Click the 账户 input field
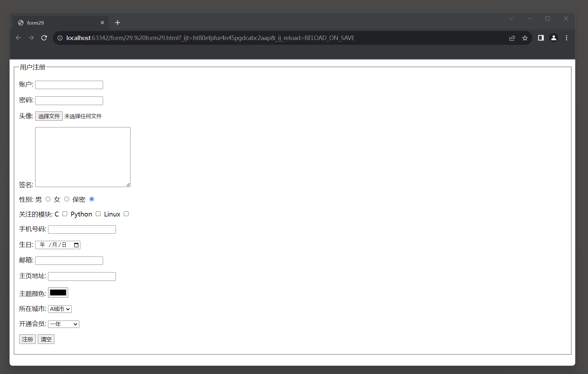The height and width of the screenshot is (374, 588). (x=69, y=85)
